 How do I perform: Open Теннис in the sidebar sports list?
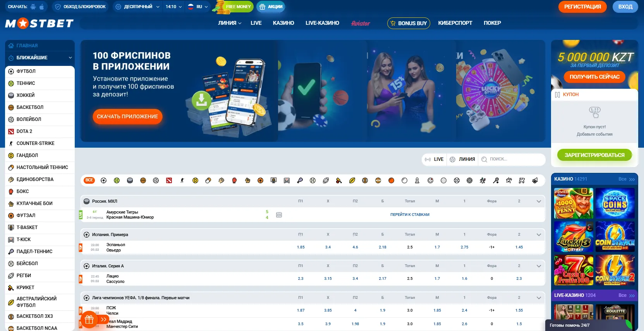[x=39, y=83]
